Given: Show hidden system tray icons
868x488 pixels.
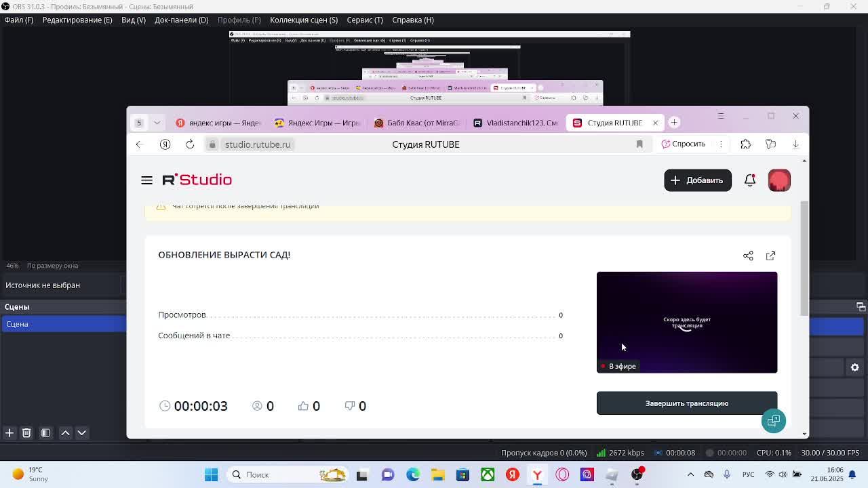Looking at the screenshot, I should pyautogui.click(x=690, y=474).
